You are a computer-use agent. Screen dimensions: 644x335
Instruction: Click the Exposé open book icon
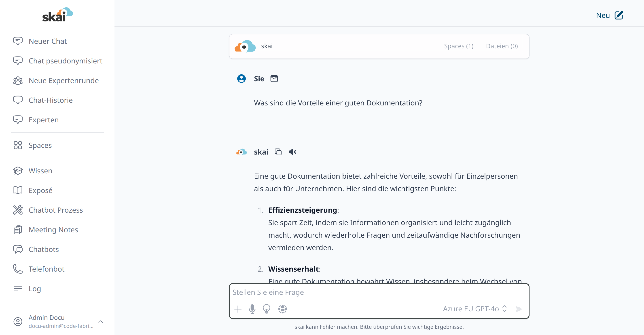coord(18,191)
